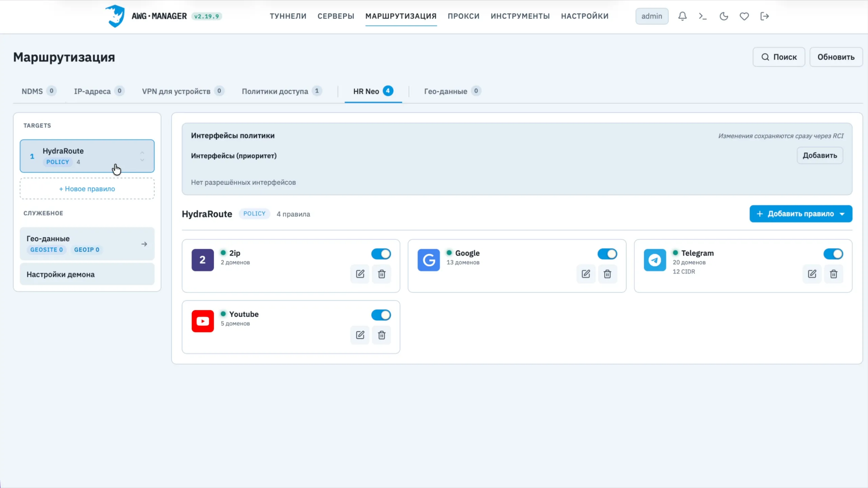Click the Обновить button

[836, 57]
